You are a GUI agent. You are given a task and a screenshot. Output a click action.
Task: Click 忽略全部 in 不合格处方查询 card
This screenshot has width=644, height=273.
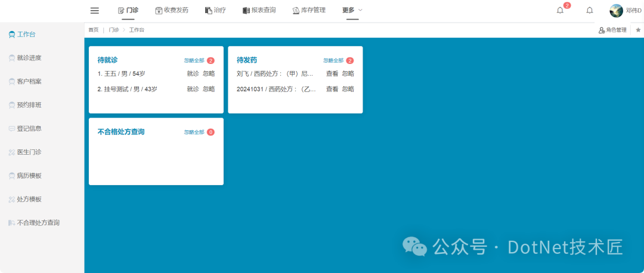coord(194,132)
